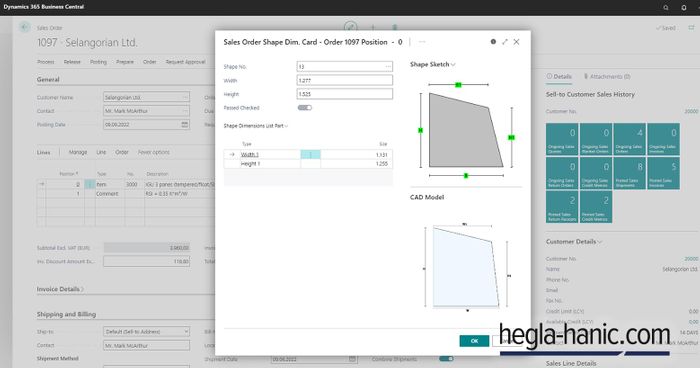700x368 pixels.
Task: Click the Height 1 size value 1,255
Action: pyautogui.click(x=381, y=164)
